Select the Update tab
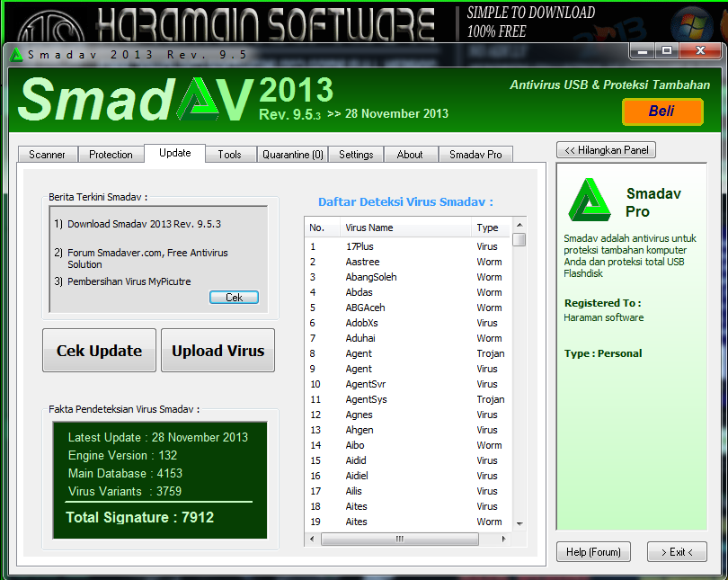The height and width of the screenshot is (580, 728). coord(175,153)
